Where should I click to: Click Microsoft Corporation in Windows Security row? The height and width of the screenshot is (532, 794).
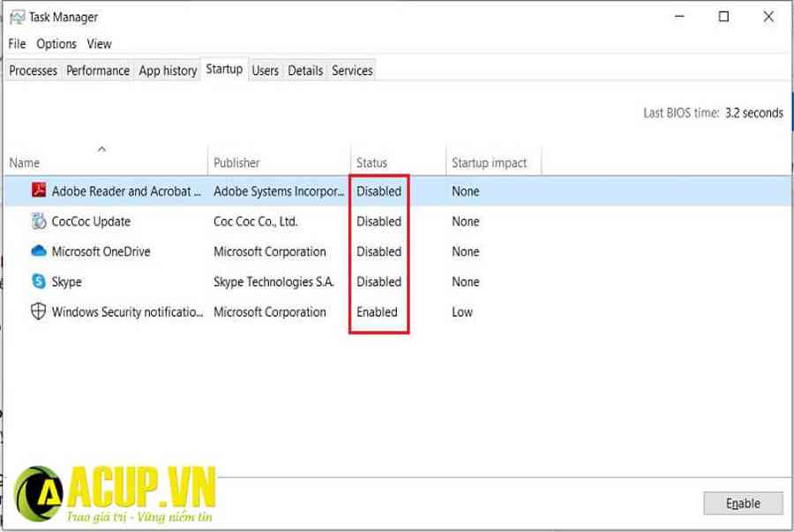[269, 311]
